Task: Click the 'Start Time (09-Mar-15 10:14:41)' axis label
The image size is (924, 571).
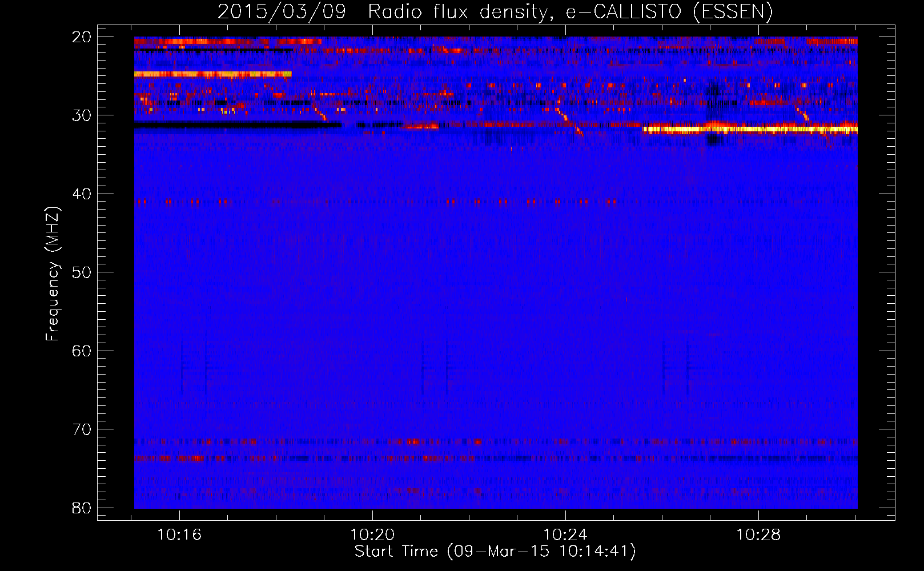Action: coord(495,552)
